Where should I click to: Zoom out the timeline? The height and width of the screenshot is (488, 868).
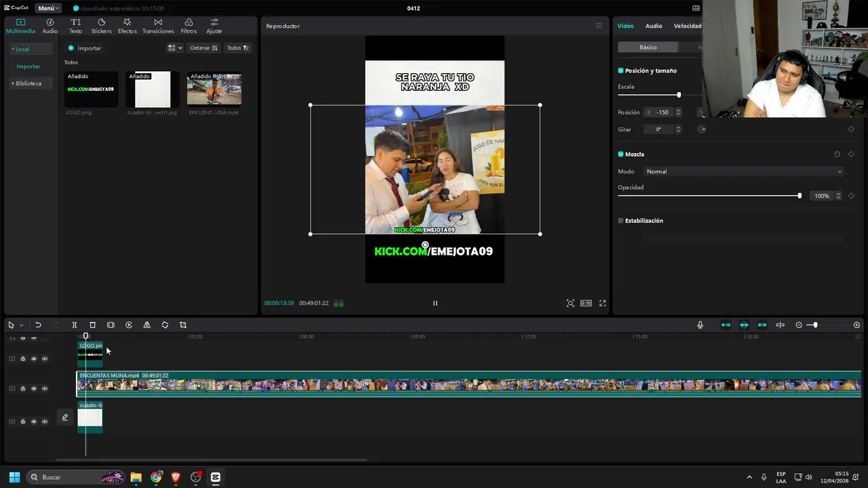coord(799,325)
